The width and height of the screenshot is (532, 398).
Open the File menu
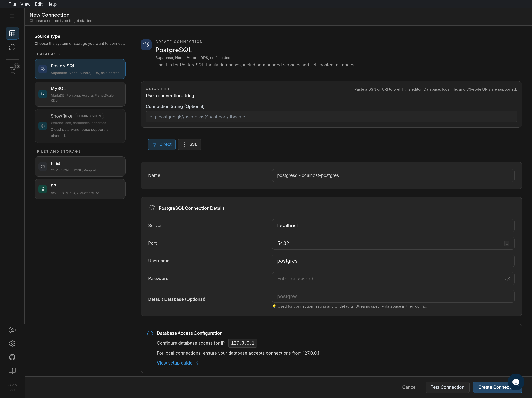(x=12, y=4)
